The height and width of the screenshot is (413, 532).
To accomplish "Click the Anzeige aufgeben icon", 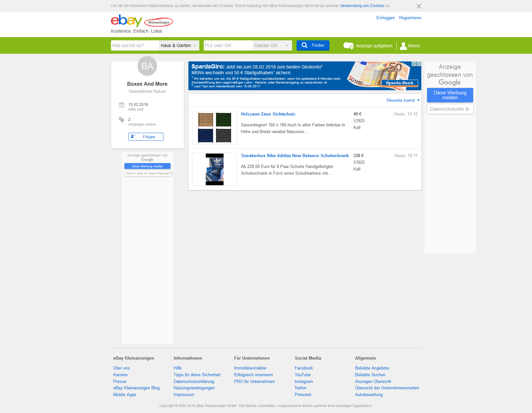I will tap(348, 46).
